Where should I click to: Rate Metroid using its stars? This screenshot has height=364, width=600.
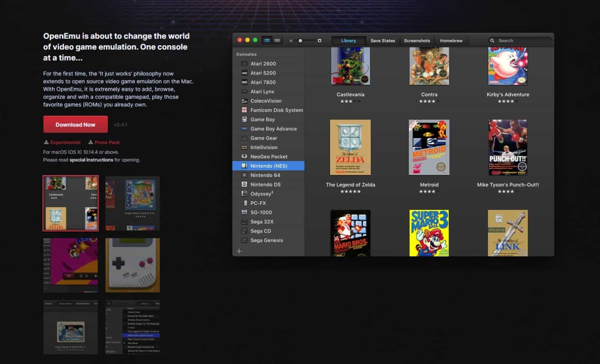429,192
